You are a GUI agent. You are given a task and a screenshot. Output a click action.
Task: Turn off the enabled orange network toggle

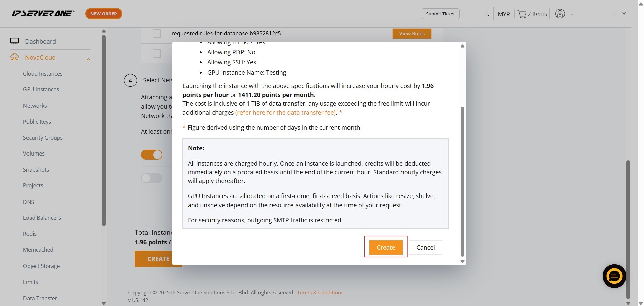152,155
